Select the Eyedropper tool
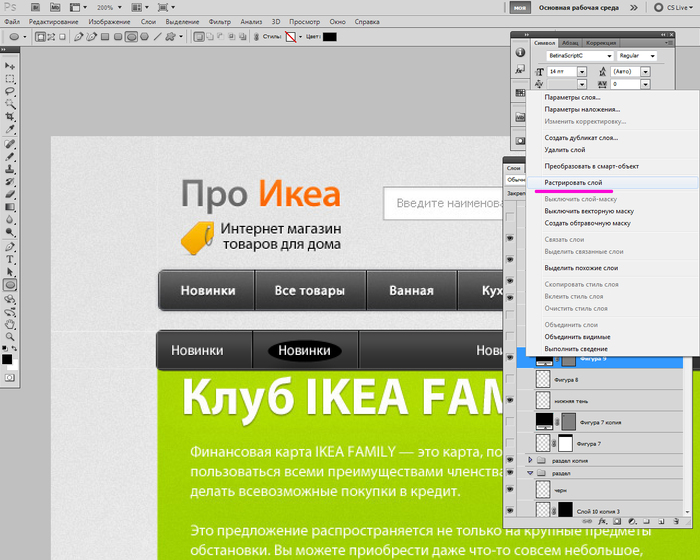This screenshot has width=700, height=560. 10,130
